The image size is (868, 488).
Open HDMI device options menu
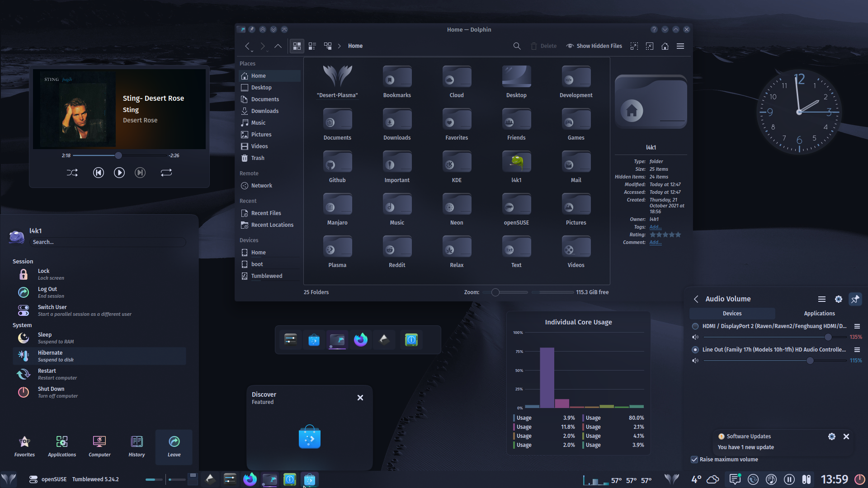(857, 326)
